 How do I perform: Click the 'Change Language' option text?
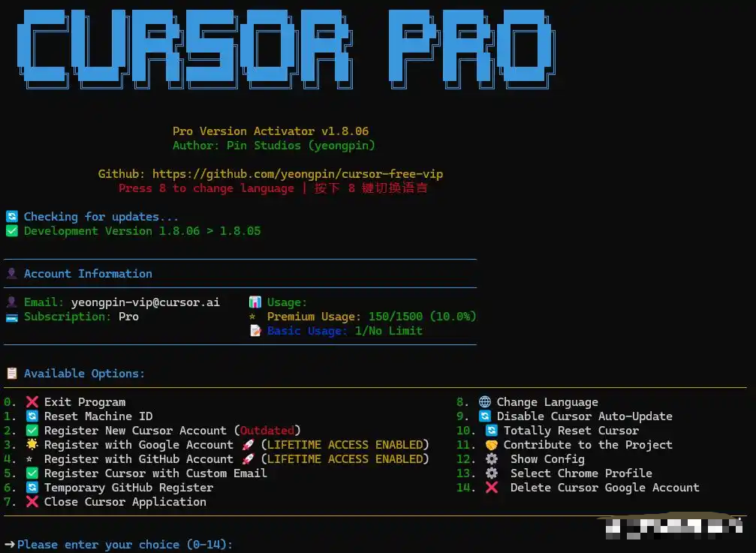(548, 402)
